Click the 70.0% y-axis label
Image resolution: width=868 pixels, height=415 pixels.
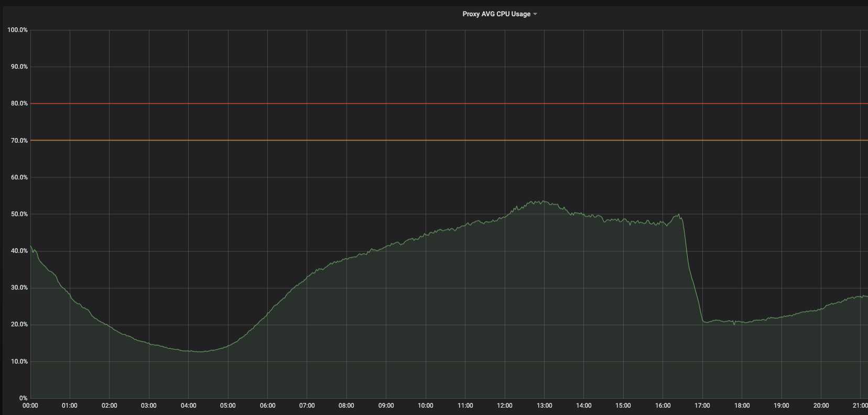(x=19, y=141)
